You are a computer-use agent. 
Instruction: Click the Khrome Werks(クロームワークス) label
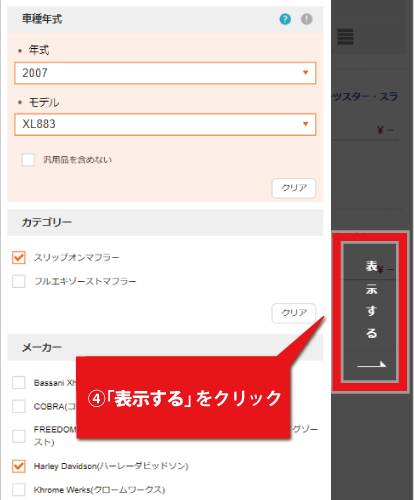pyautogui.click(x=99, y=490)
